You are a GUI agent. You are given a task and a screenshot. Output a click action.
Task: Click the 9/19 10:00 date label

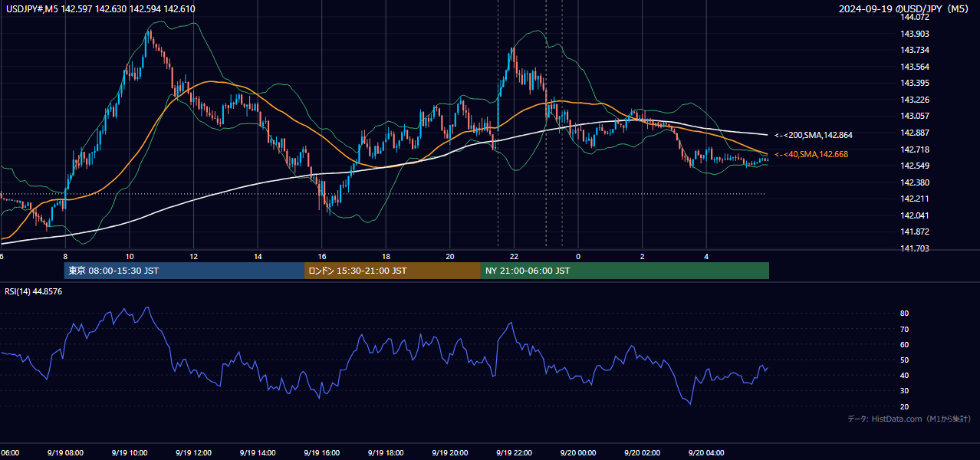[x=129, y=453]
